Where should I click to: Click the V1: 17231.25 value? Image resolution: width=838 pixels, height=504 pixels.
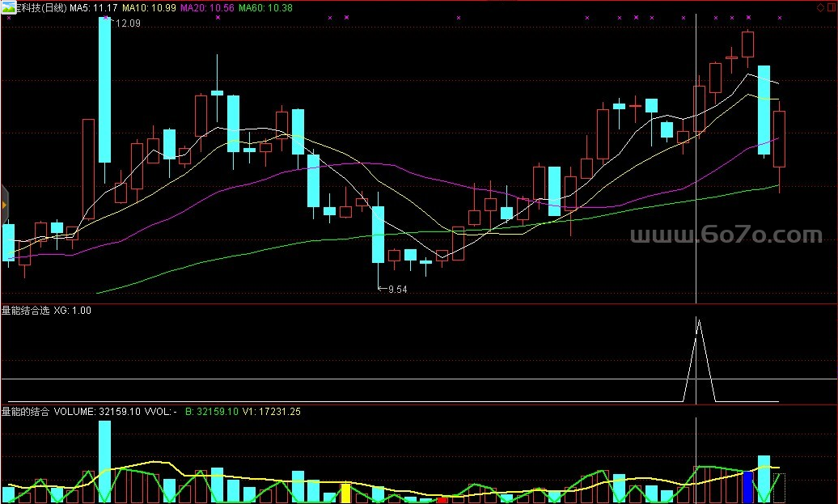(272, 412)
